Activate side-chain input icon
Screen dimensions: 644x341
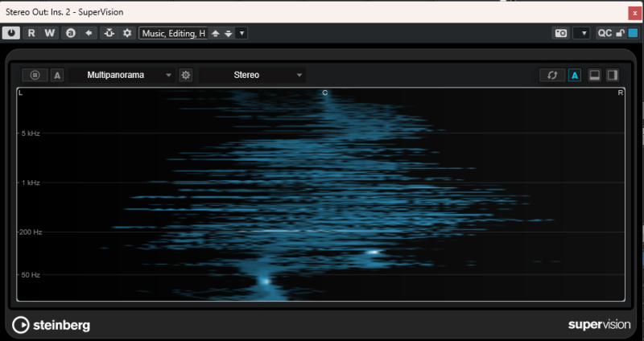click(x=109, y=33)
